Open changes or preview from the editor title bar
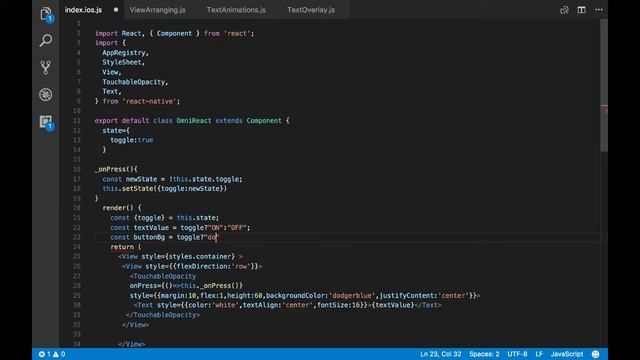This screenshot has width=640, height=360. click(x=564, y=10)
